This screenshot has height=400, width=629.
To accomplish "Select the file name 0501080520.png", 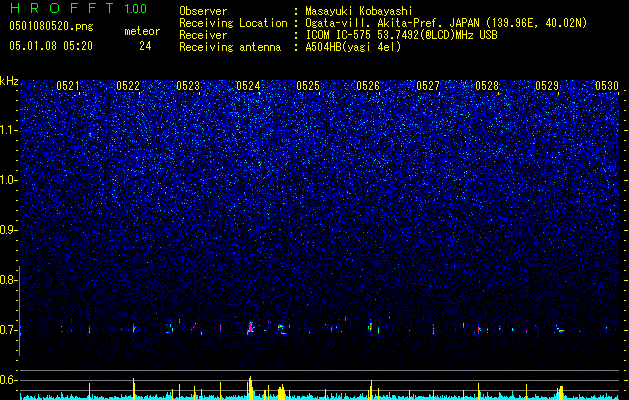I will pyautogui.click(x=51, y=26).
